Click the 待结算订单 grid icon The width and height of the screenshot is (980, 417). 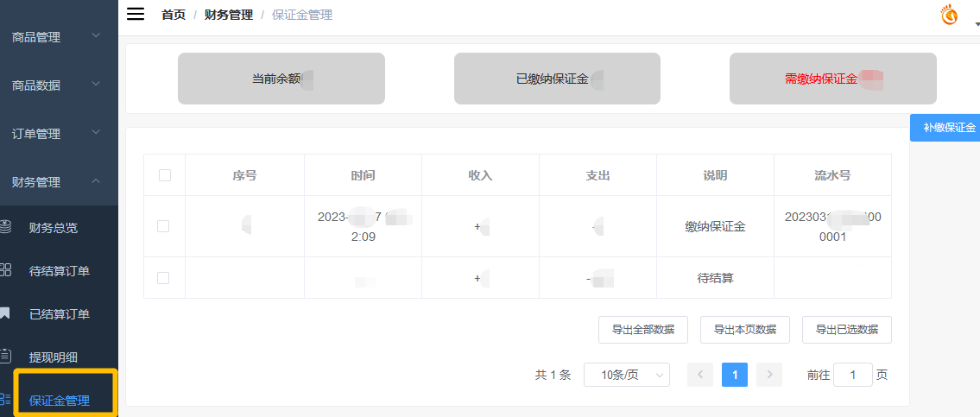pos(5,270)
